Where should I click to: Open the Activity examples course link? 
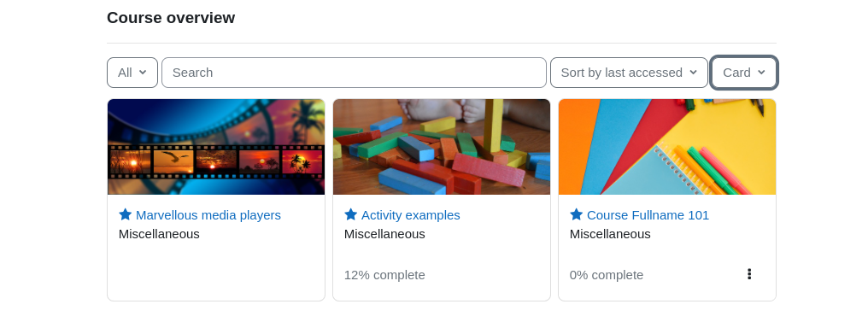coord(411,215)
